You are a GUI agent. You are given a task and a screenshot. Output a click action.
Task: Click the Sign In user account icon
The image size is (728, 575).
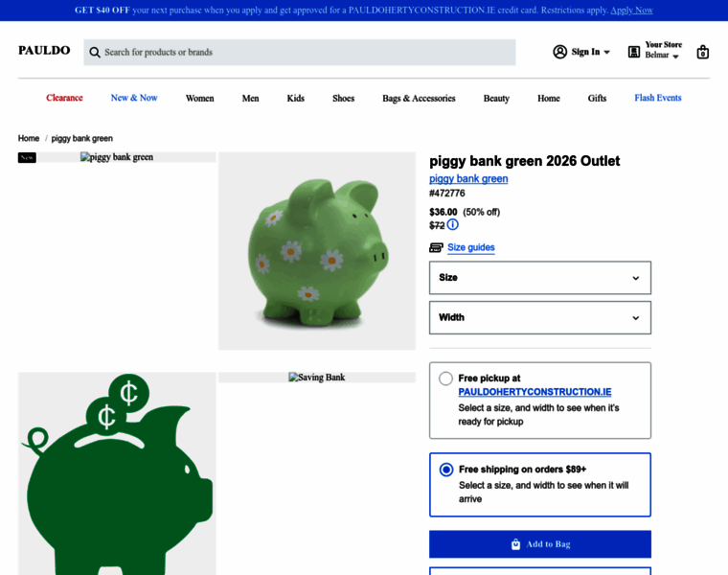560,52
